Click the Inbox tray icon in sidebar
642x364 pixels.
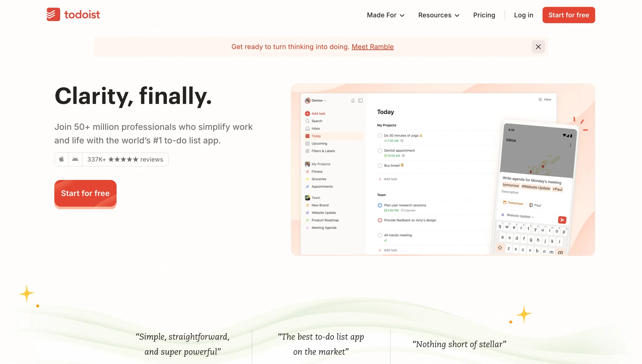(307, 129)
